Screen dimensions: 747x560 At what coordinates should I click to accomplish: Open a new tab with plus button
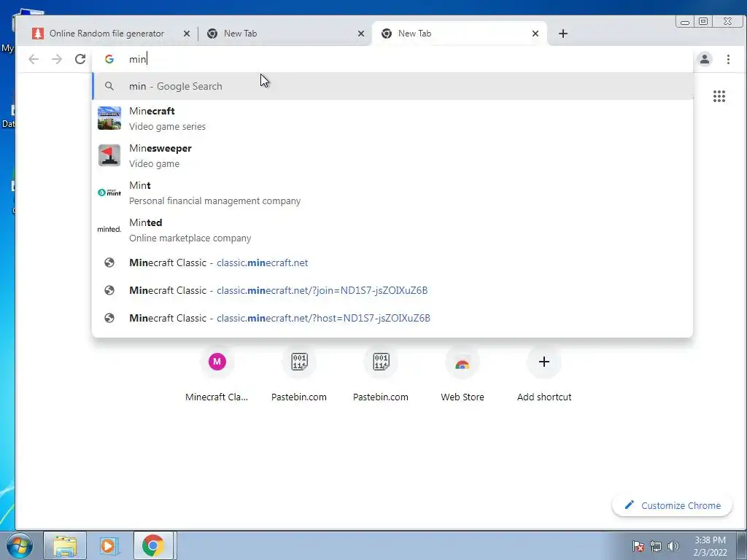coord(562,34)
